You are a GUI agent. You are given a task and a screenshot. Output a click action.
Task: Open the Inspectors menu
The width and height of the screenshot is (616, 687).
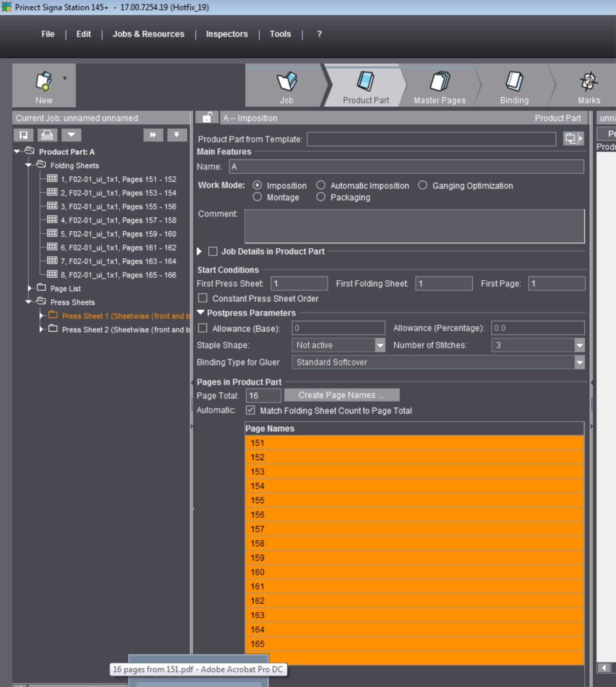227,34
